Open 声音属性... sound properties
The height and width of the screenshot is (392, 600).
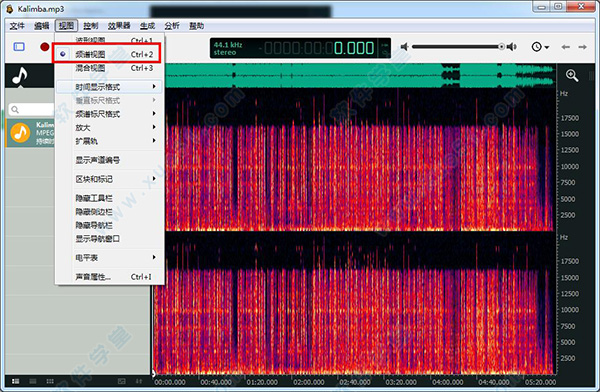(109, 276)
